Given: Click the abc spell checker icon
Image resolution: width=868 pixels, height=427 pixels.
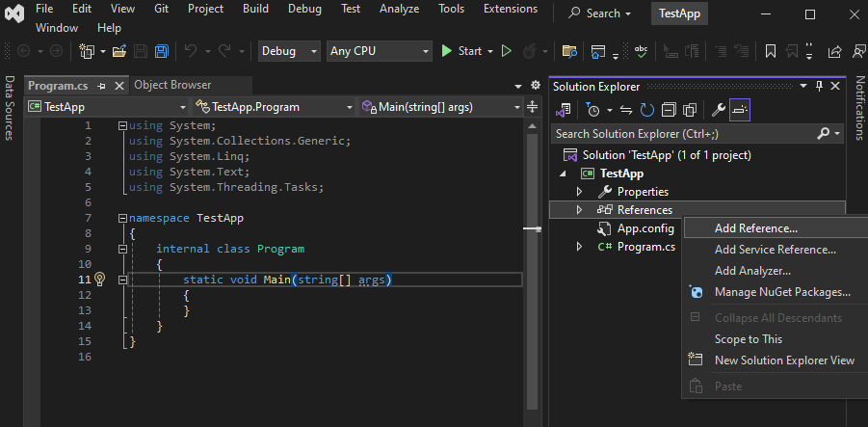Looking at the screenshot, I should [x=641, y=51].
